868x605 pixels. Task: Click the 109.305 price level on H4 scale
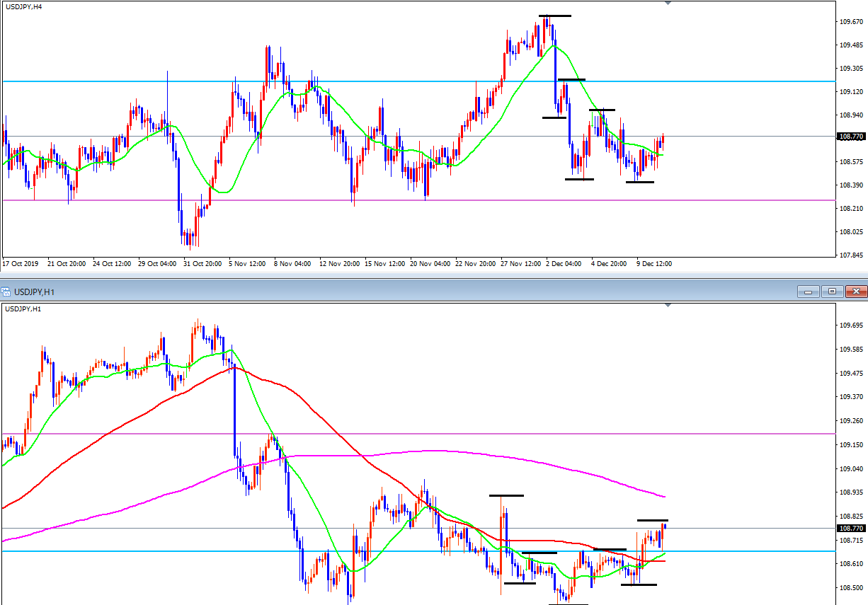pyautogui.click(x=850, y=69)
